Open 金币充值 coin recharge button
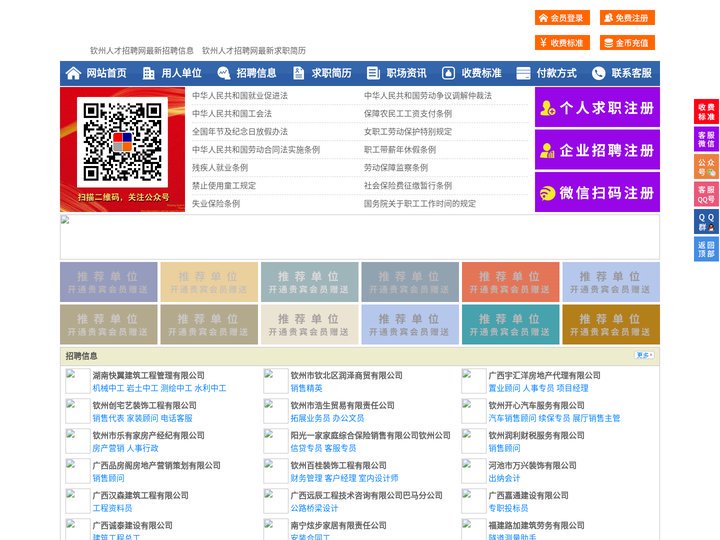The height and width of the screenshot is (540, 720). click(x=627, y=43)
